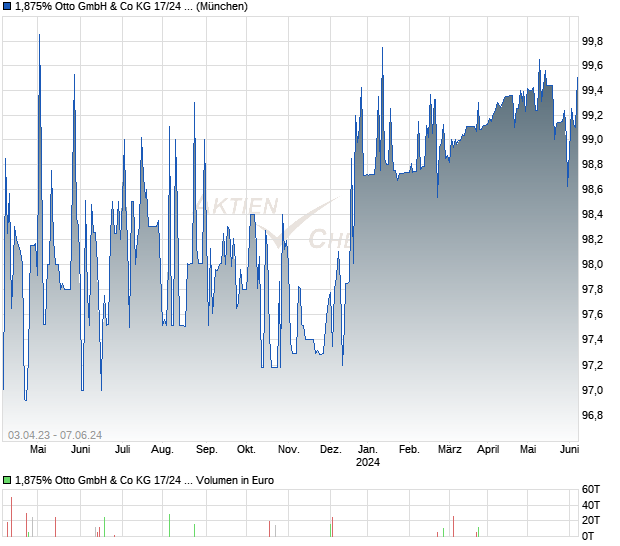Viewport: 620px width, 546px height.
Task: Click the price peak in late April 2023
Action: tap(40, 36)
